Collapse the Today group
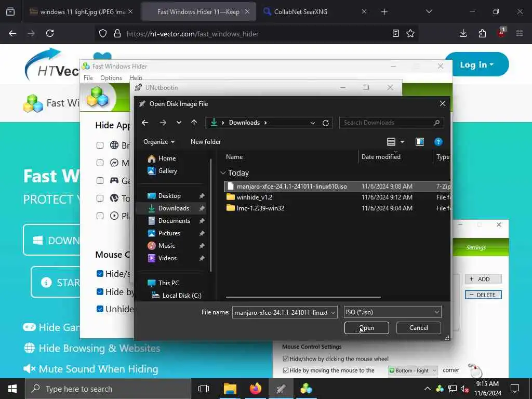The height and width of the screenshot is (399, 532). click(x=223, y=173)
